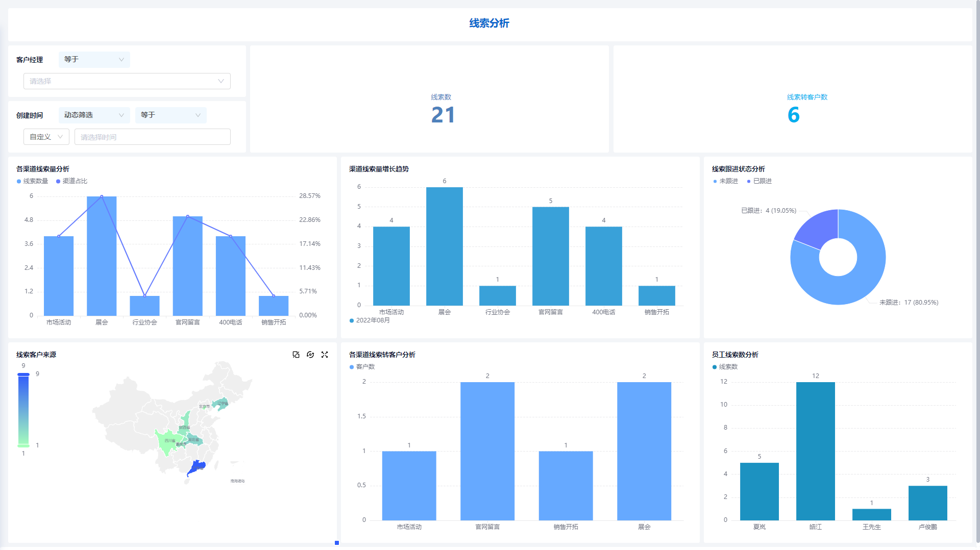This screenshot has width=980, height=550.
Task: Click the 客户经理 filter label
Action: point(30,60)
